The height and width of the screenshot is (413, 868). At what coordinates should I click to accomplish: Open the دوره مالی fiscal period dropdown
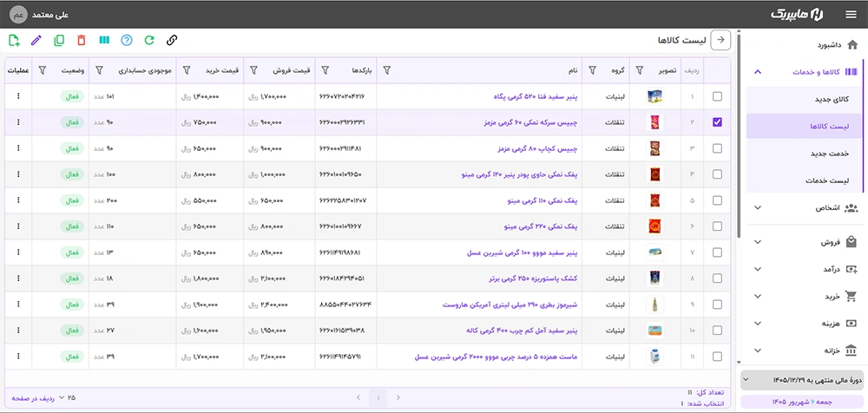click(x=802, y=380)
